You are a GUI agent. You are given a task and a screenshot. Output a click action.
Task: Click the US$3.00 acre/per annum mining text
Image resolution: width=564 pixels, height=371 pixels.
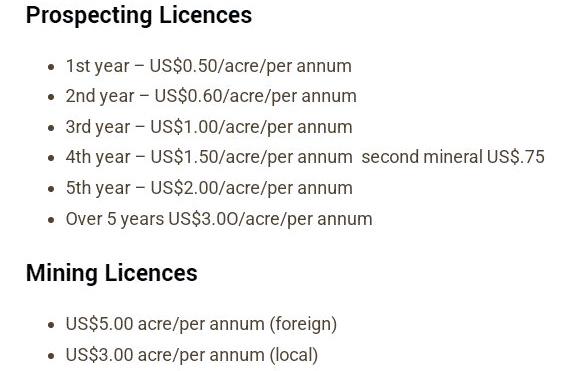coord(165,355)
